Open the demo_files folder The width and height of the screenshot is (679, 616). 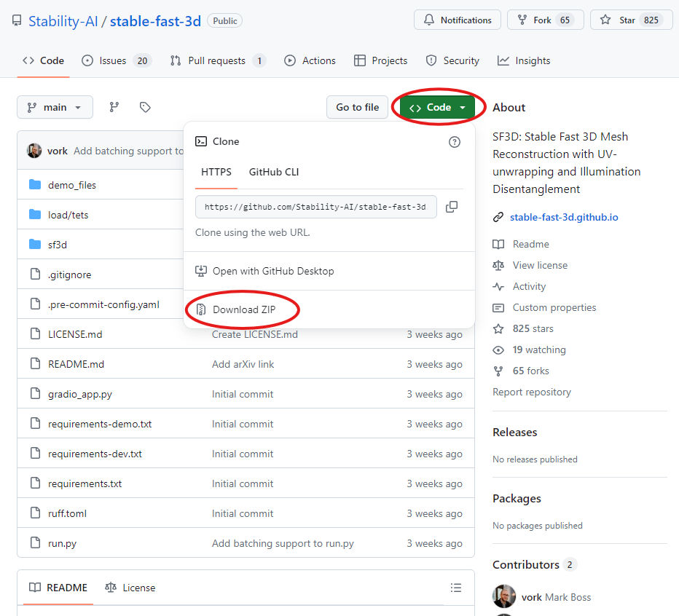click(x=72, y=185)
